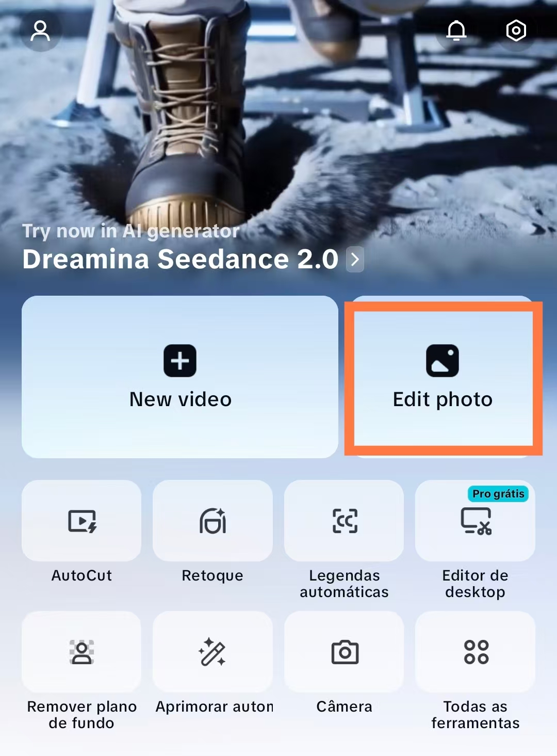The height and width of the screenshot is (756, 557).
Task: Click the picture icon in Edit photo
Action: (x=443, y=361)
